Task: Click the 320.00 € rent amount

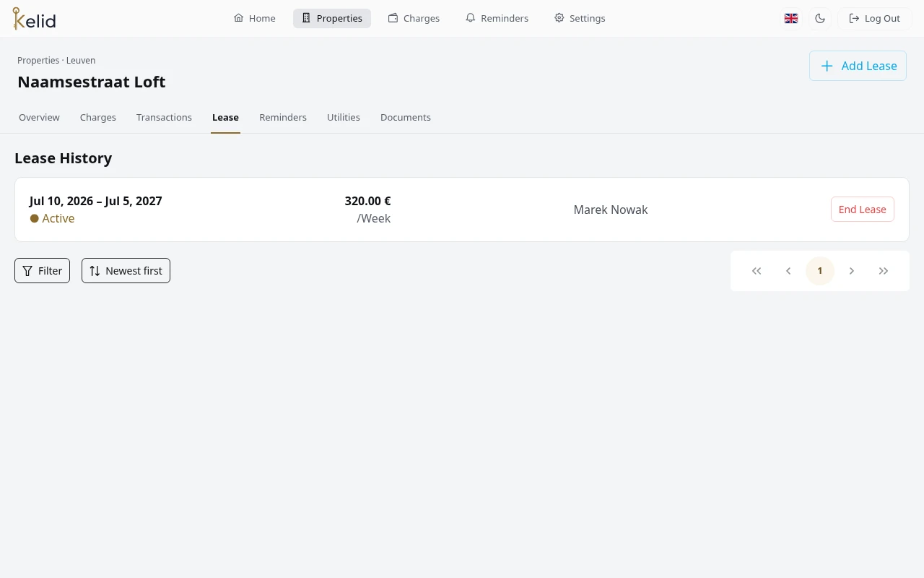Action: pyautogui.click(x=367, y=201)
